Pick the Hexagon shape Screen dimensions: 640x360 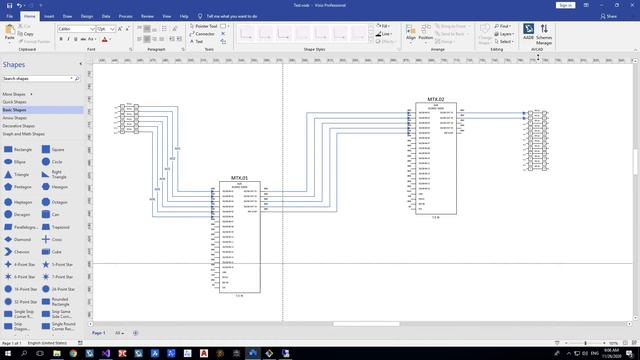55,187
